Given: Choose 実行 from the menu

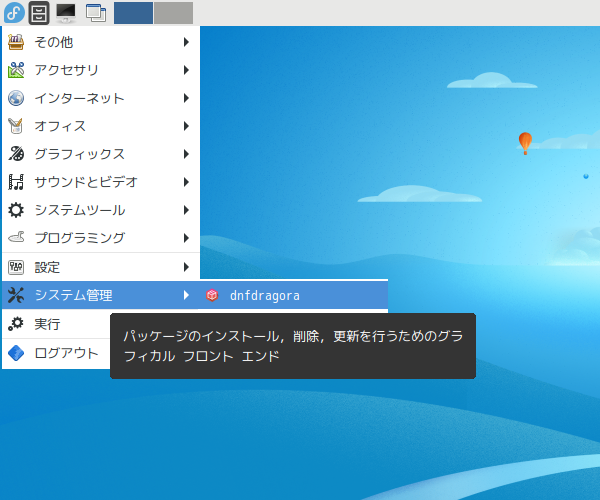Looking at the screenshot, I should (x=56, y=324).
